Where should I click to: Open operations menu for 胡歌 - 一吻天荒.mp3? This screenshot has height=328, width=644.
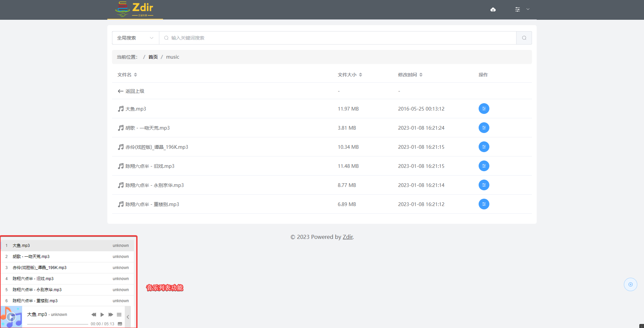[x=484, y=128]
